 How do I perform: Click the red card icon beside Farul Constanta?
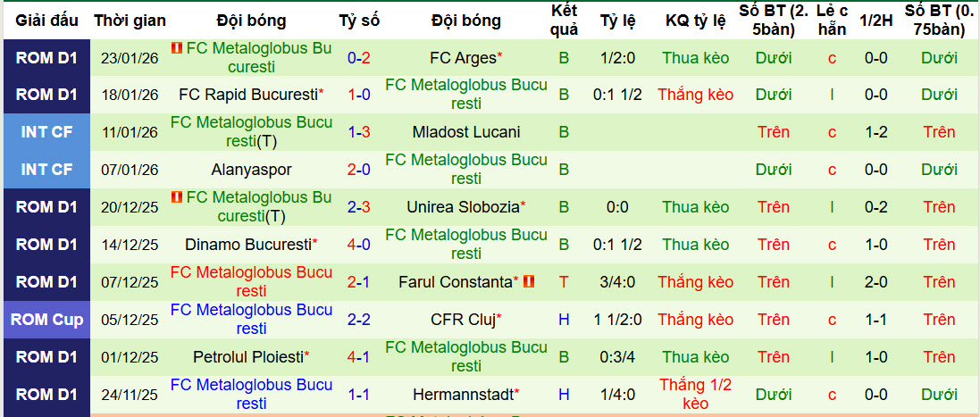[529, 281]
